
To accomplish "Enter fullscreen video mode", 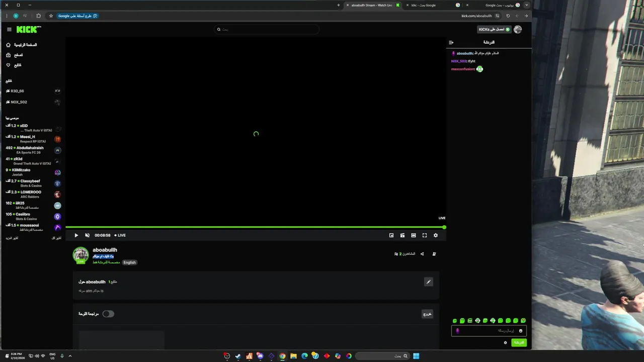I will point(425,235).
